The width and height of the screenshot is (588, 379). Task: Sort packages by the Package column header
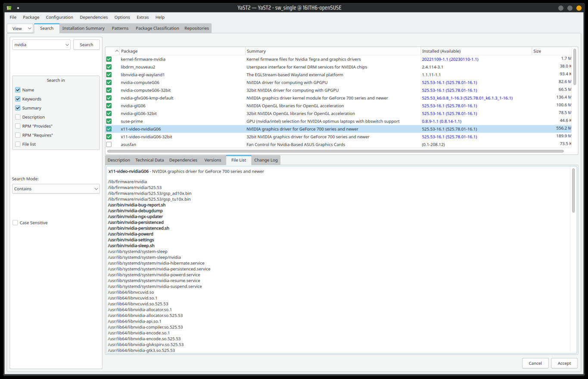coord(182,51)
